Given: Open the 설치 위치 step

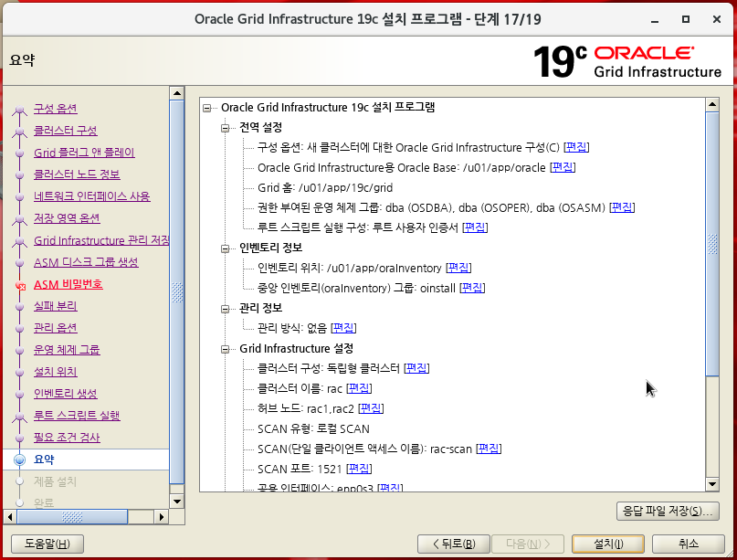Looking at the screenshot, I should click(x=56, y=372).
